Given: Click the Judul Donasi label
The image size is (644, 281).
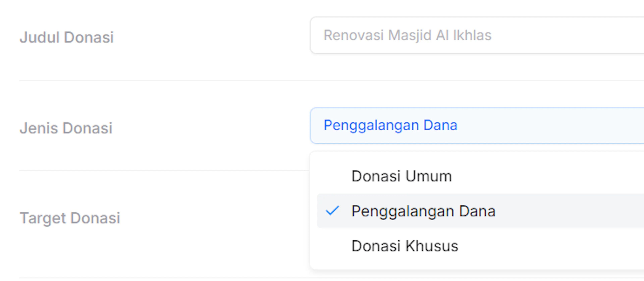Looking at the screenshot, I should (67, 37).
